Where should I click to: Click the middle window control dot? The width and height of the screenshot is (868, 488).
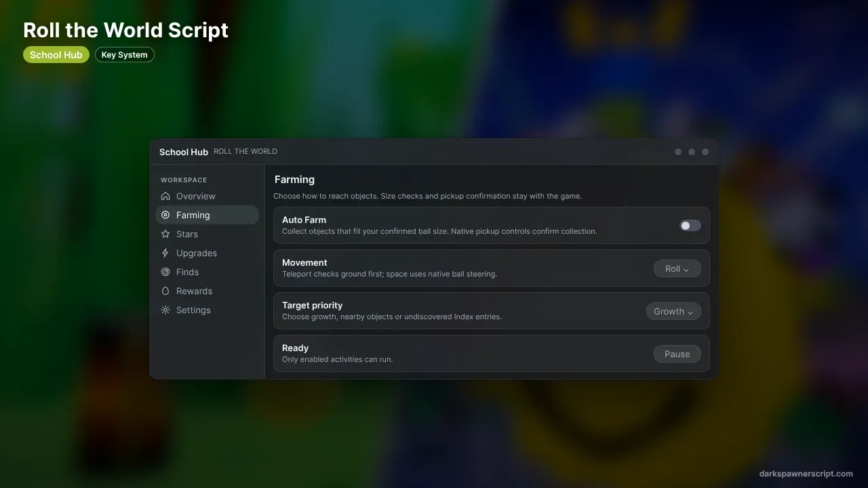point(692,152)
